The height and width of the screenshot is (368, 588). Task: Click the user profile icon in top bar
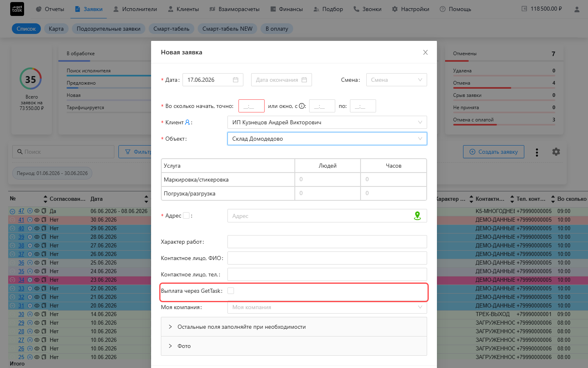click(x=577, y=9)
